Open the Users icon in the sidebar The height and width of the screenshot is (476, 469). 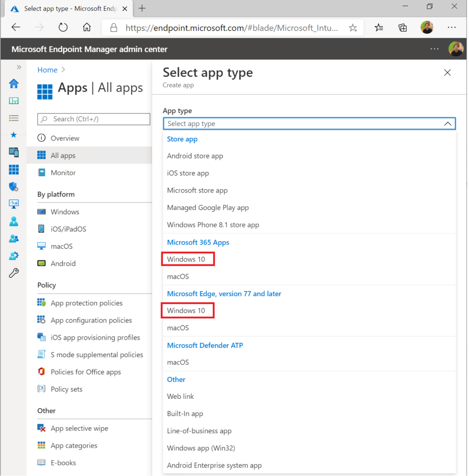tap(13, 221)
